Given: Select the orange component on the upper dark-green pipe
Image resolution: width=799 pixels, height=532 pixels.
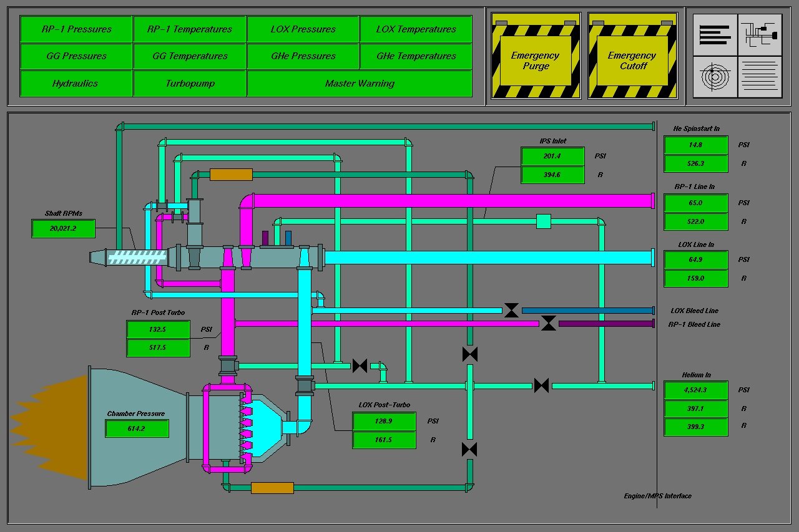Looking at the screenshot, I should 231,175.
